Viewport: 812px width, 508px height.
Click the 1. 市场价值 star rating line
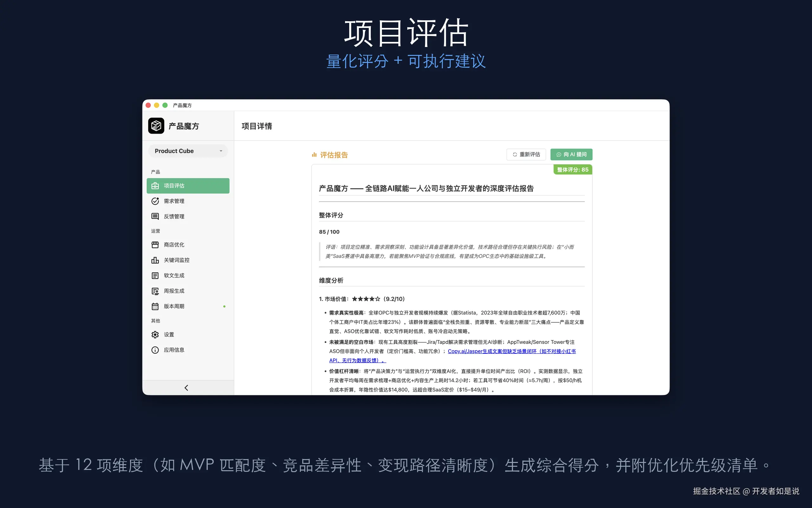pos(362,299)
